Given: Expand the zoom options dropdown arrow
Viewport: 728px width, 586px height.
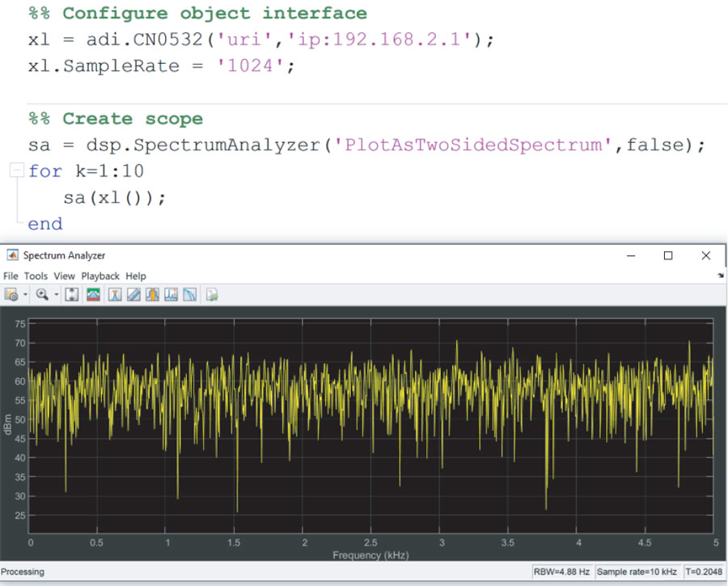Looking at the screenshot, I should (54, 294).
